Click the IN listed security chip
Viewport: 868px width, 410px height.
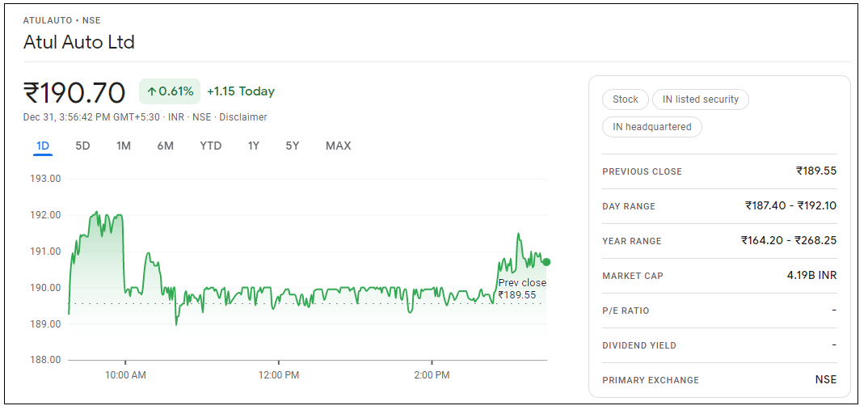pos(700,99)
